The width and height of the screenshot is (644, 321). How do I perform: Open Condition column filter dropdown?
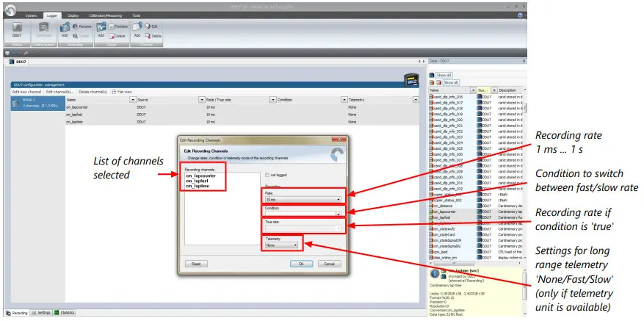[x=344, y=100]
